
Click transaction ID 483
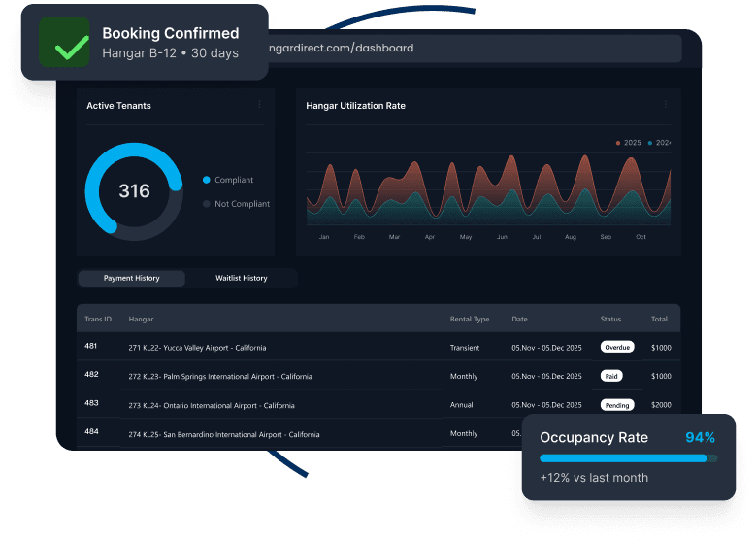[x=91, y=403]
